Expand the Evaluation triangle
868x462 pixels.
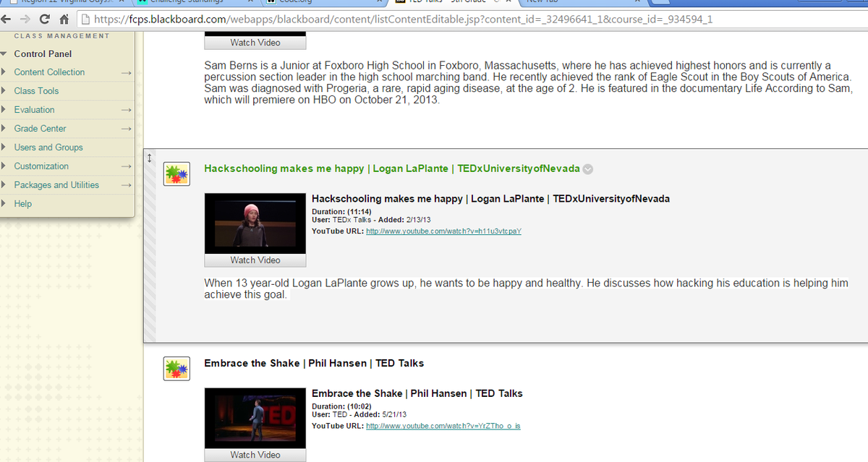(5, 110)
